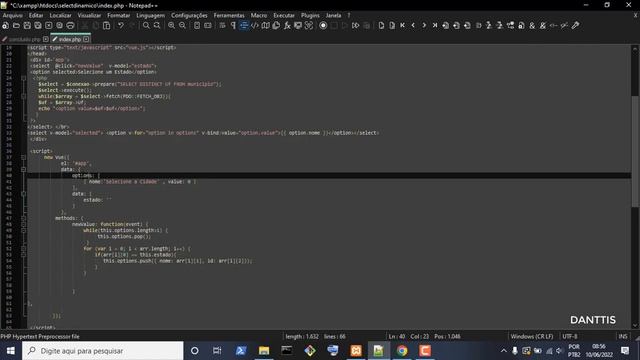This screenshot has width=640, height=360.
Task: Close the index.php tab
Action: coord(86,39)
